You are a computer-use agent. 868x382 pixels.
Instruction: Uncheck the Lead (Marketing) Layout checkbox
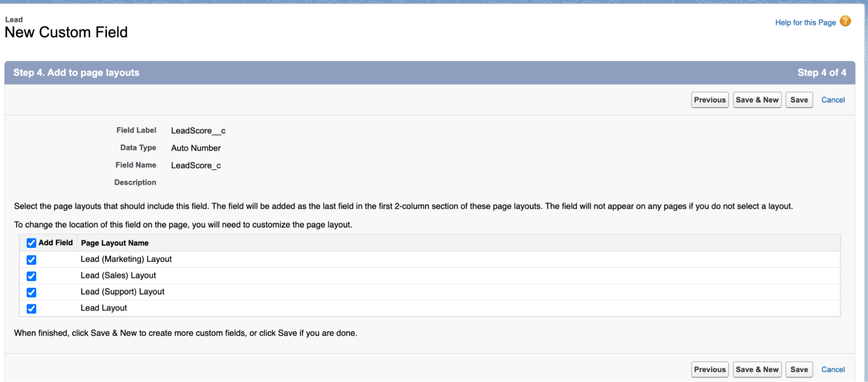pos(31,260)
